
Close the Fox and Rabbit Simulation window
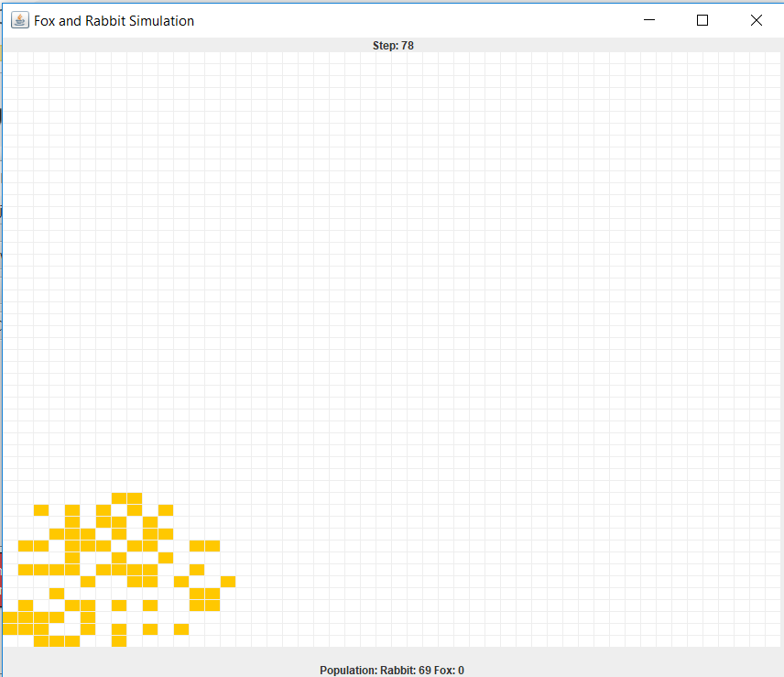click(x=756, y=20)
